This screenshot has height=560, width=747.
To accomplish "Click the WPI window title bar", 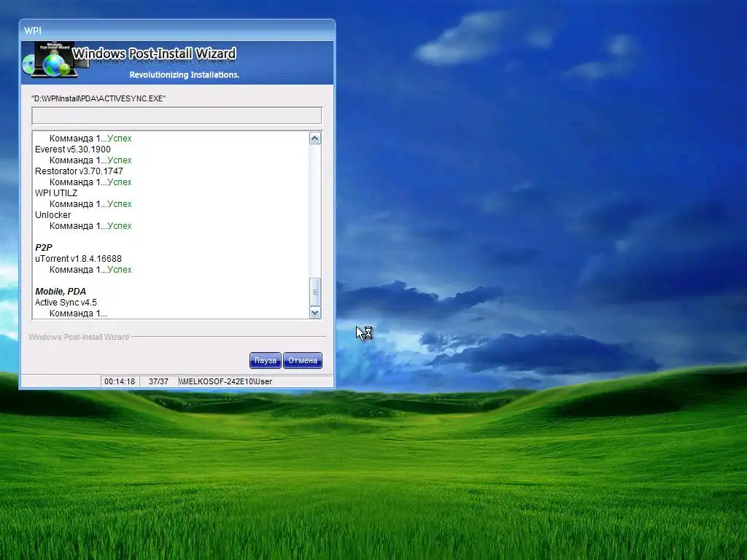I will pyautogui.click(x=177, y=31).
